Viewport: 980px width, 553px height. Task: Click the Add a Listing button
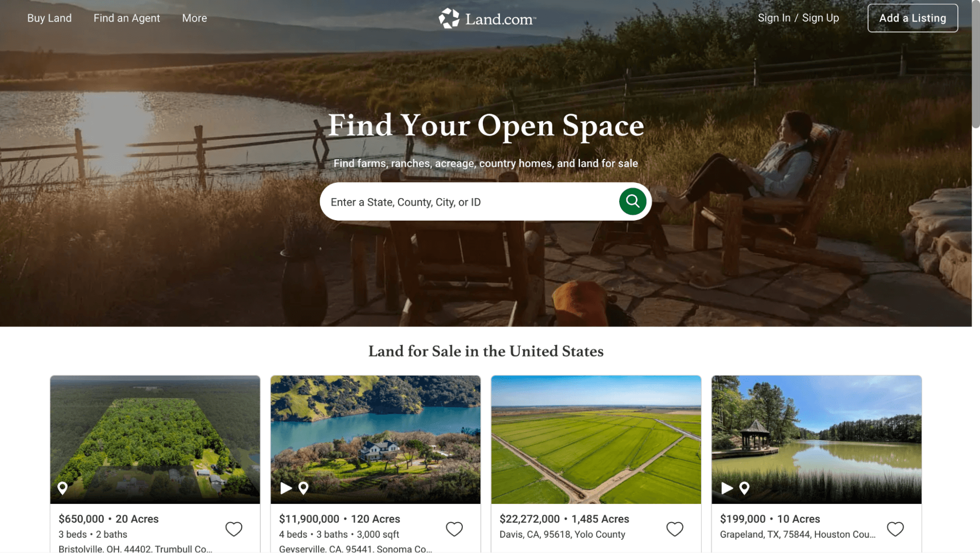pyautogui.click(x=913, y=18)
